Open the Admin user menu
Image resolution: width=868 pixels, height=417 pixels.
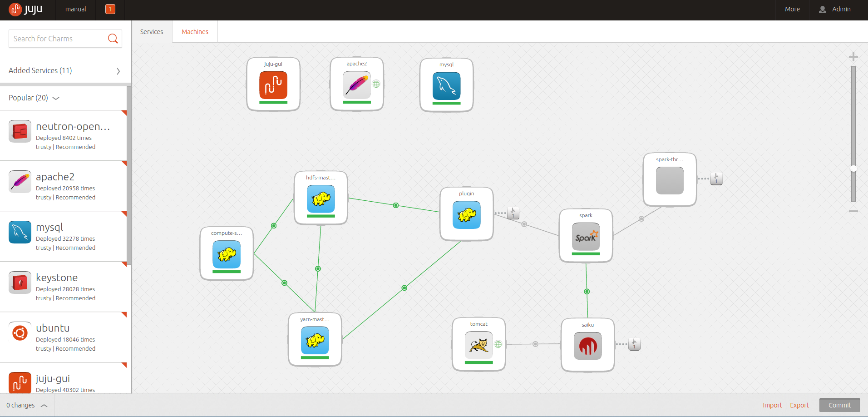(835, 9)
